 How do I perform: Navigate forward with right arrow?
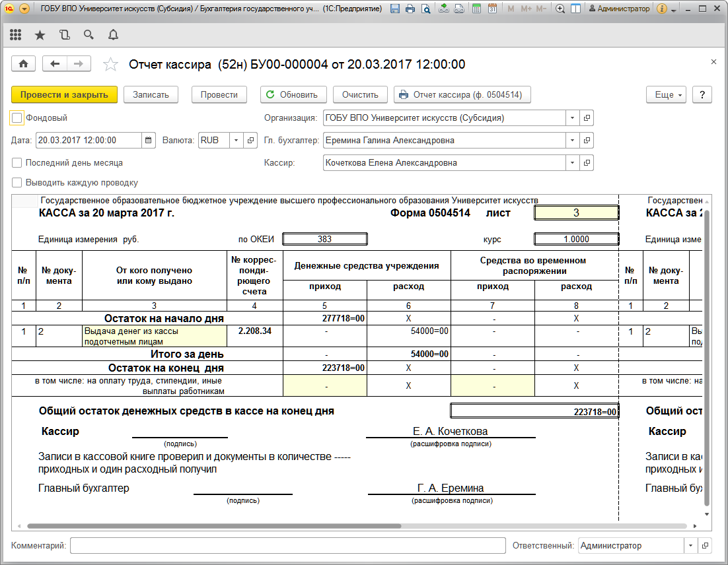(79, 64)
